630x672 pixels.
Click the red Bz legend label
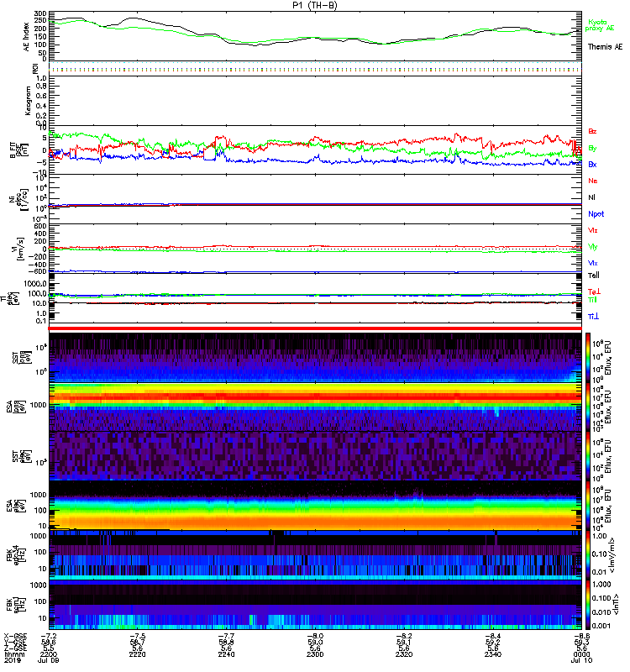click(592, 131)
